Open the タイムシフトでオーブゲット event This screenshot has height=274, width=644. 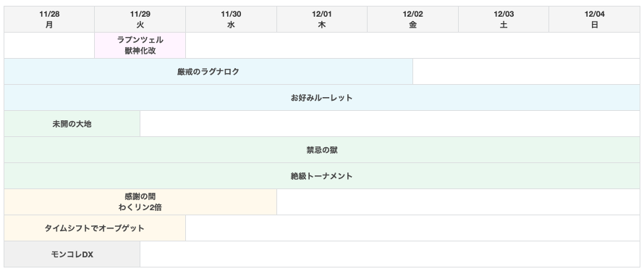tap(95, 228)
